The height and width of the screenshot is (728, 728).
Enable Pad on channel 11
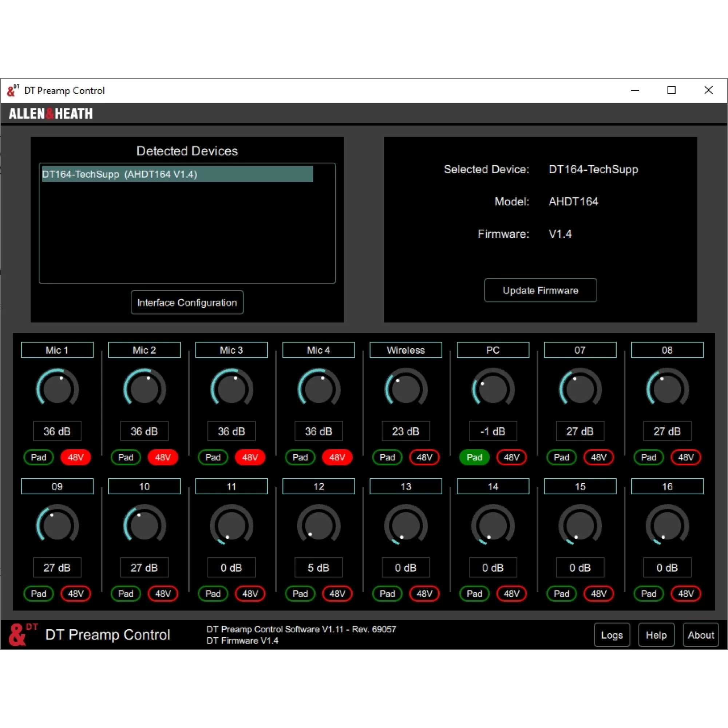213,593
